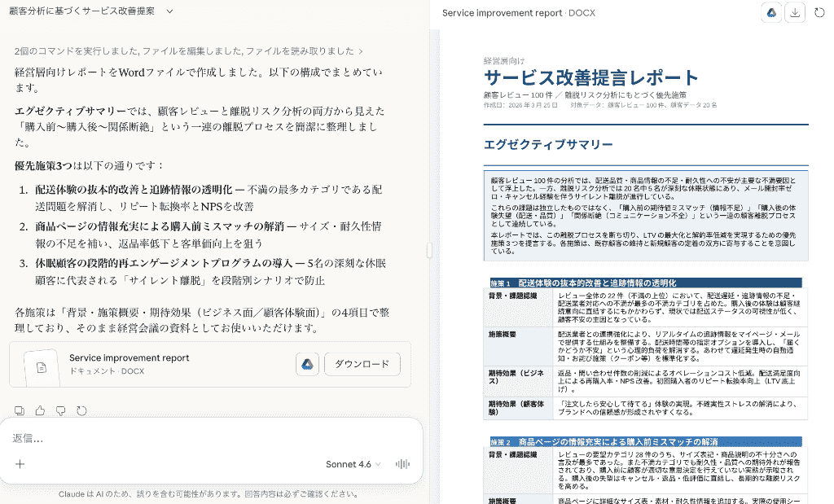Click the サービス改善提言レポート document title
This screenshot has width=834, height=504.
pos(591,77)
